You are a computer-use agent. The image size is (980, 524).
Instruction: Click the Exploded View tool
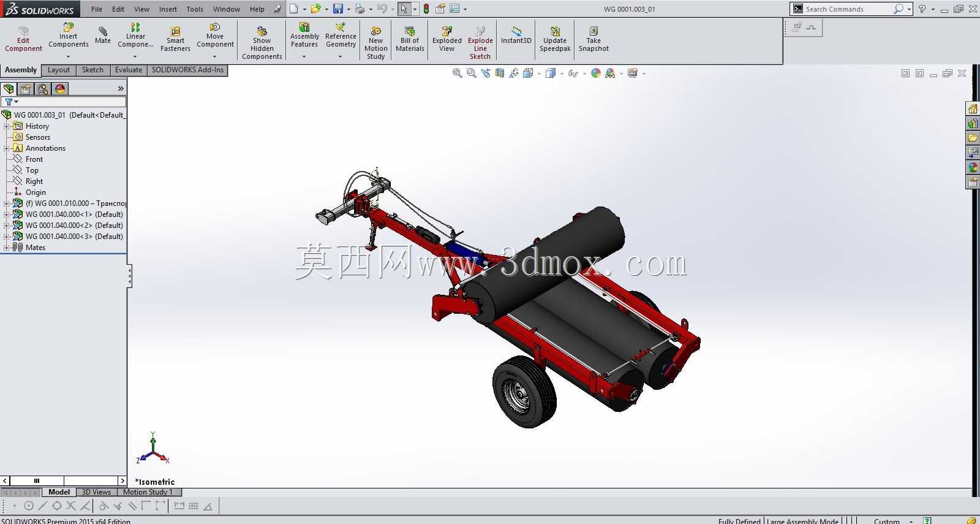coord(447,39)
